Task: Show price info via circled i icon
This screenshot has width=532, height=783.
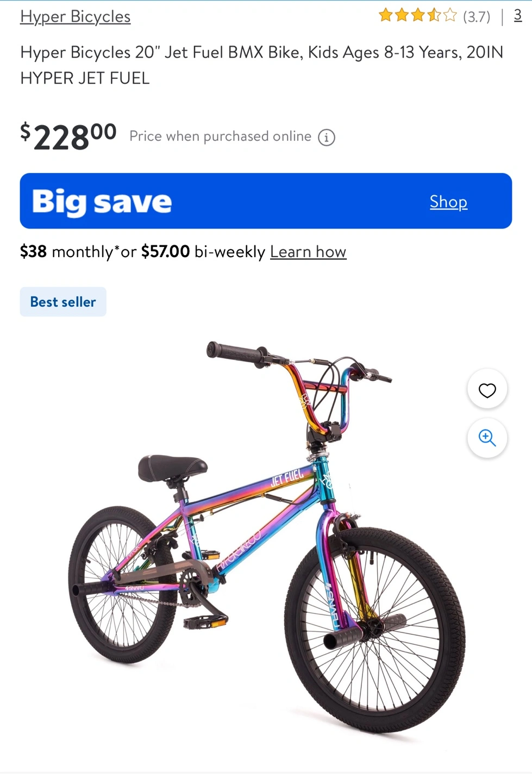Action: (x=326, y=138)
